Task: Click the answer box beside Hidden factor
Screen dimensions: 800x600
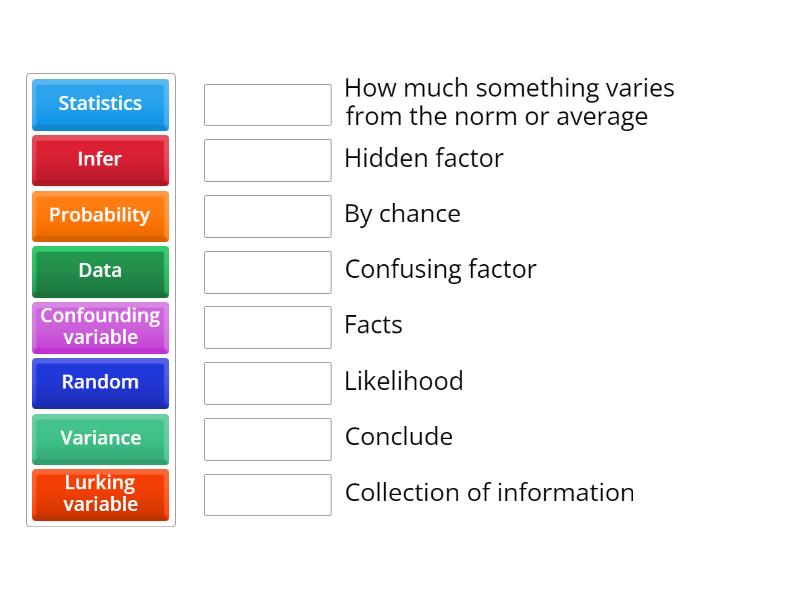Action: tap(267, 160)
